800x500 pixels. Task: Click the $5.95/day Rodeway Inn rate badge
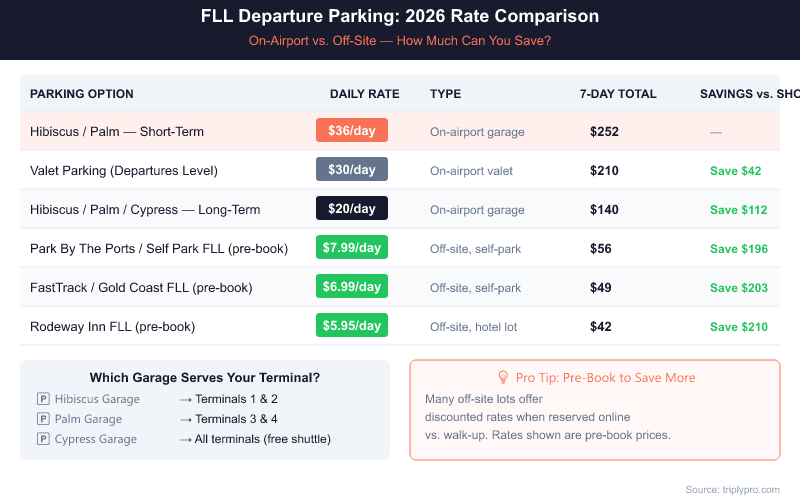351,326
